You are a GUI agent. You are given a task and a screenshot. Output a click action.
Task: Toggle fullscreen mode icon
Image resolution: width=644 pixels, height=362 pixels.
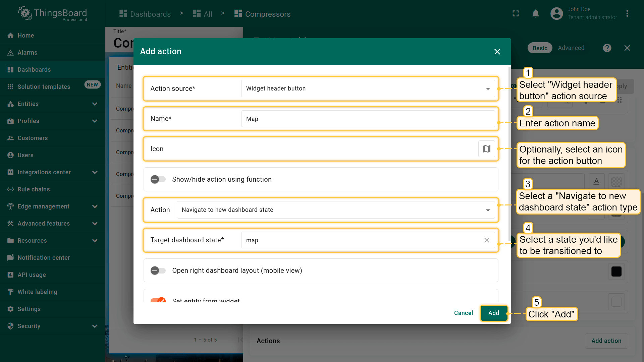click(x=516, y=14)
